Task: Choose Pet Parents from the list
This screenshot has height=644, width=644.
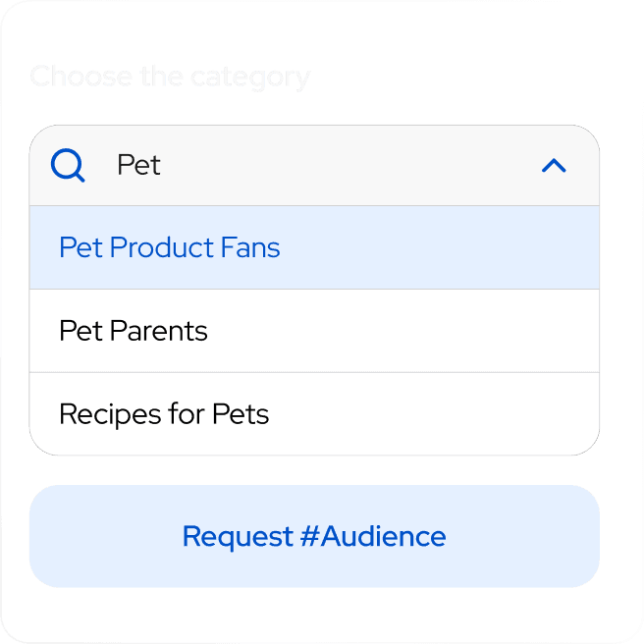Action: tap(134, 332)
